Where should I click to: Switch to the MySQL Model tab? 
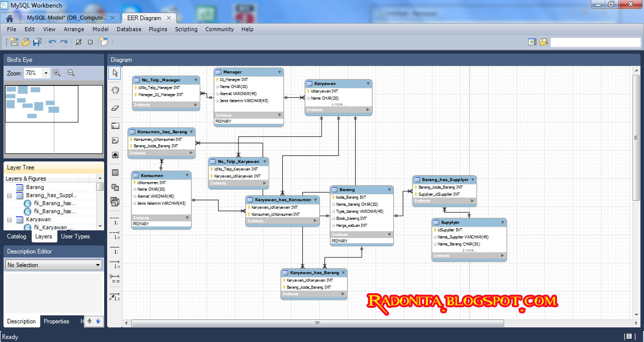[x=66, y=18]
